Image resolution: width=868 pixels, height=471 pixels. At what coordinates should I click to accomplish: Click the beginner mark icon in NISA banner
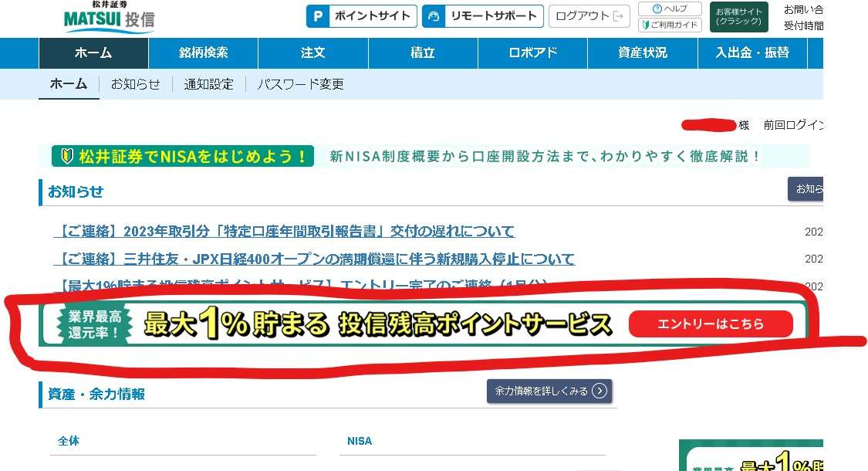pos(67,156)
